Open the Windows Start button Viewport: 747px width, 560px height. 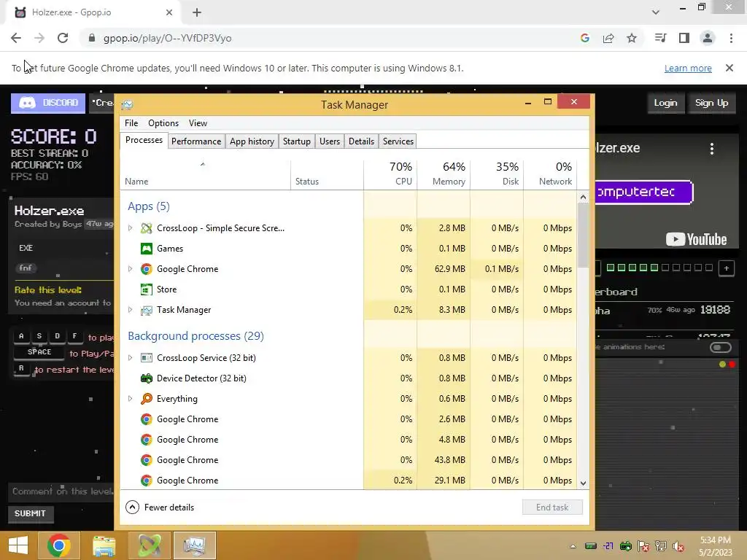pos(18,545)
